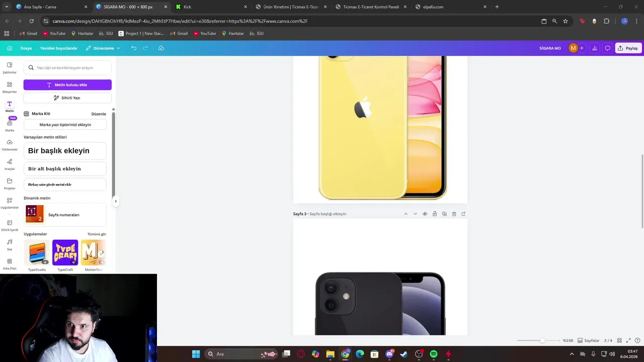The width and height of the screenshot is (644, 362).
Task: Click the redo arrow in top bar
Action: 145,48
